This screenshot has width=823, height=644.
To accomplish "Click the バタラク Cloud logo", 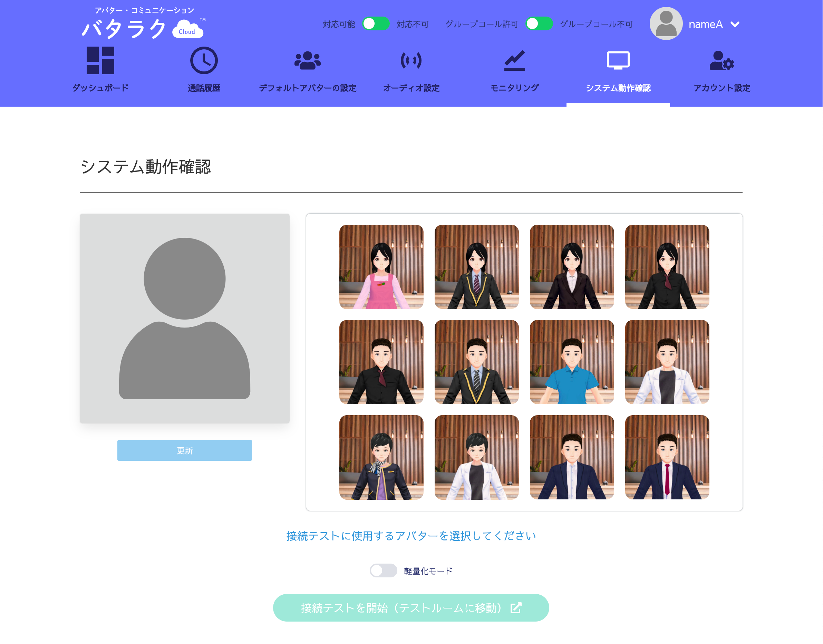I will 143,25.
